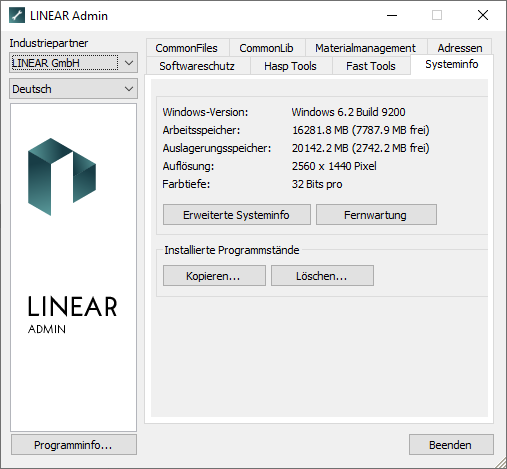507x469 pixels.
Task: Click the Windows 6.2 Build 9200 value
Action: point(348,112)
